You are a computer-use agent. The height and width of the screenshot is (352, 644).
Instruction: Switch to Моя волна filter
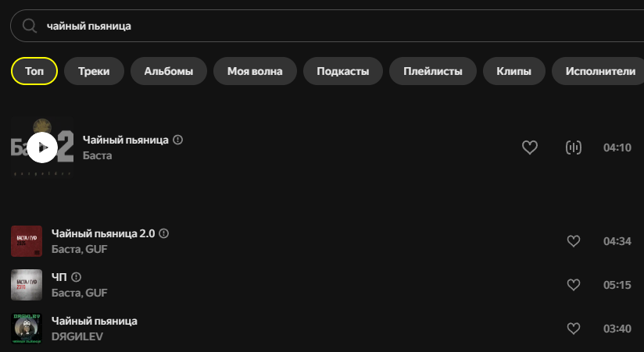tap(255, 71)
